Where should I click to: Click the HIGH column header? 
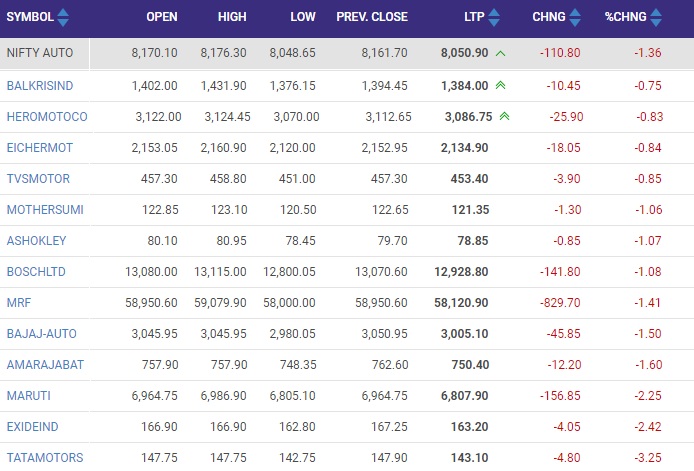(232, 17)
